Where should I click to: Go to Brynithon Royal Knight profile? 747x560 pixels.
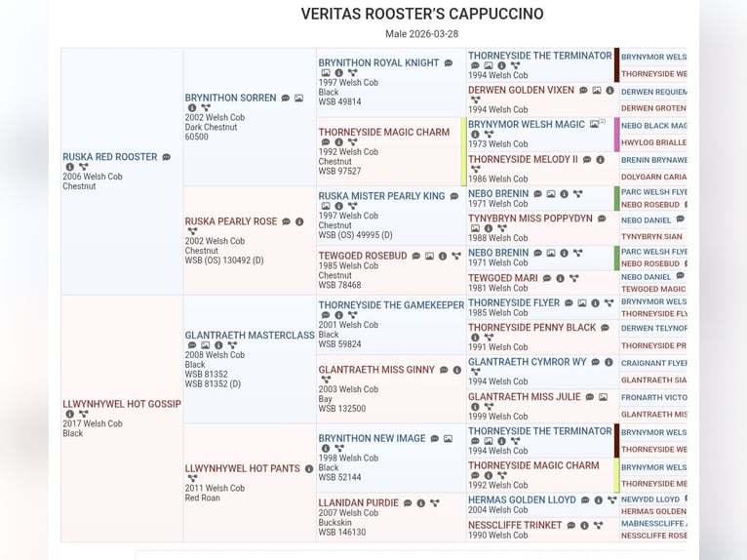click(x=378, y=63)
